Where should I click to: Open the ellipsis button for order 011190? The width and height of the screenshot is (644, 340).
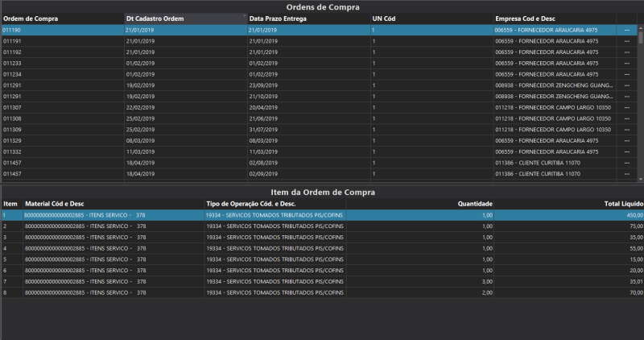click(626, 30)
